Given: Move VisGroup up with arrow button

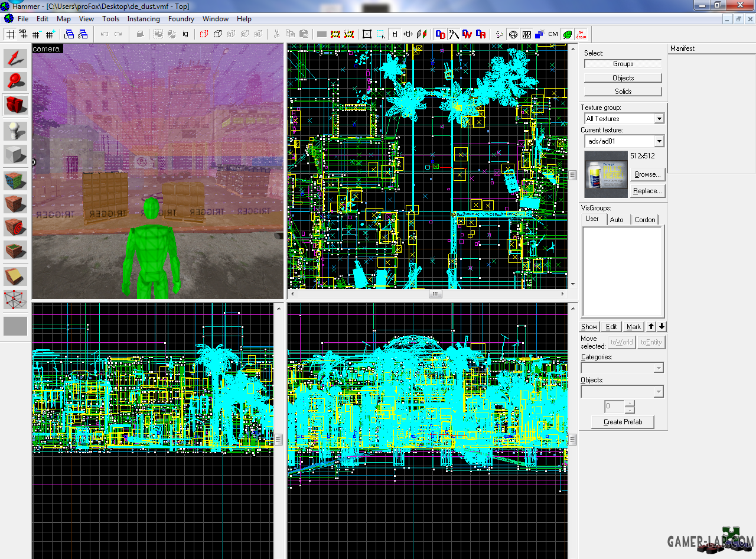Looking at the screenshot, I should point(651,327).
